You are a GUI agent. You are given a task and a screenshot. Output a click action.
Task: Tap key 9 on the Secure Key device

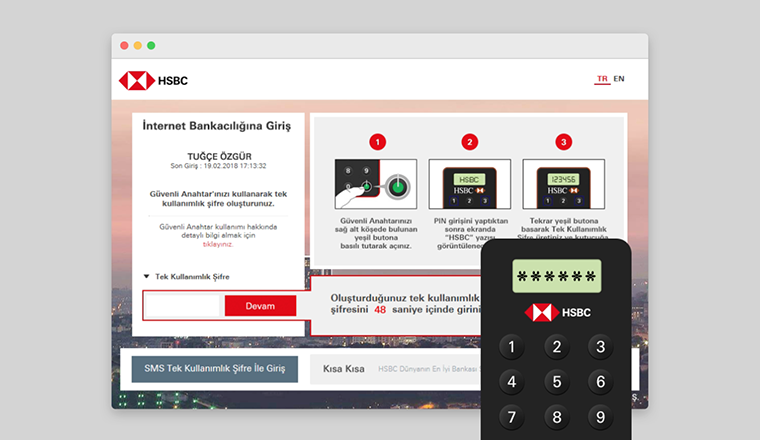coord(601,417)
